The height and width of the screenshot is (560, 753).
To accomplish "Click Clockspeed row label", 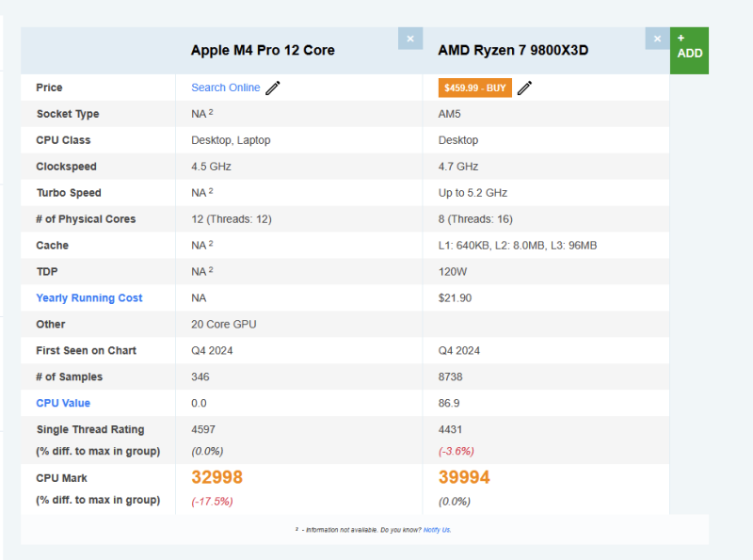I will (x=66, y=167).
